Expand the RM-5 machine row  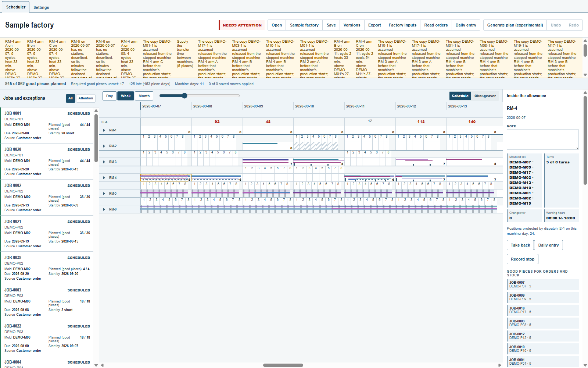click(x=104, y=194)
